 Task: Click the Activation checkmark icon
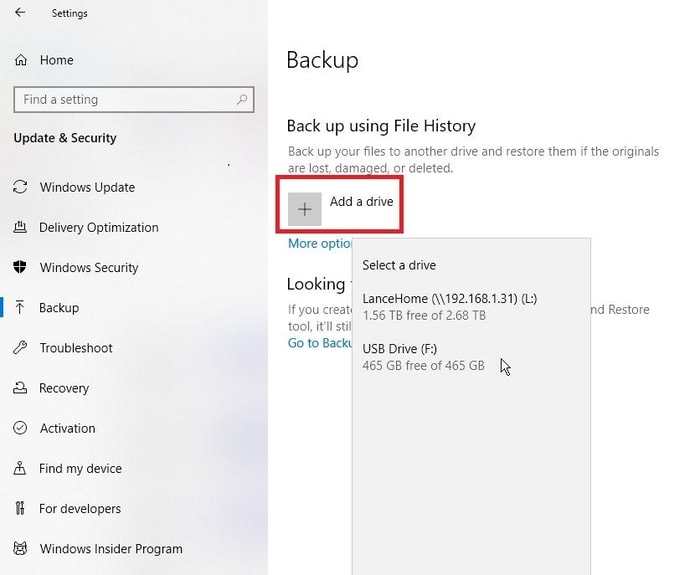tap(20, 428)
